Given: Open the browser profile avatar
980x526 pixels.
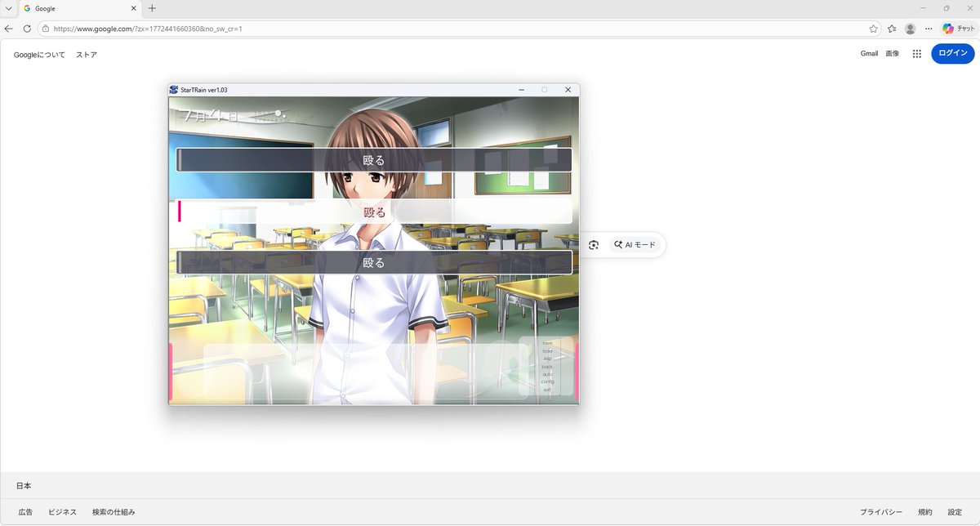Looking at the screenshot, I should [910, 29].
